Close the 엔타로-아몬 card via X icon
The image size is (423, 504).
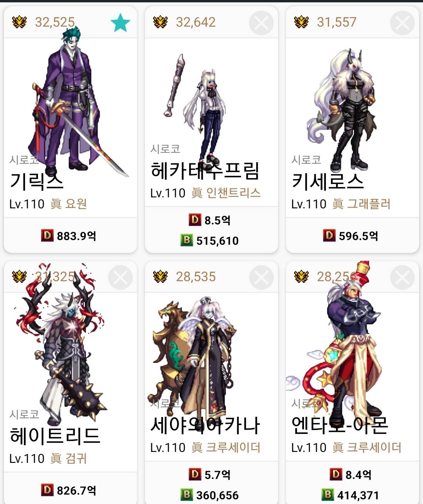pyautogui.click(x=402, y=277)
